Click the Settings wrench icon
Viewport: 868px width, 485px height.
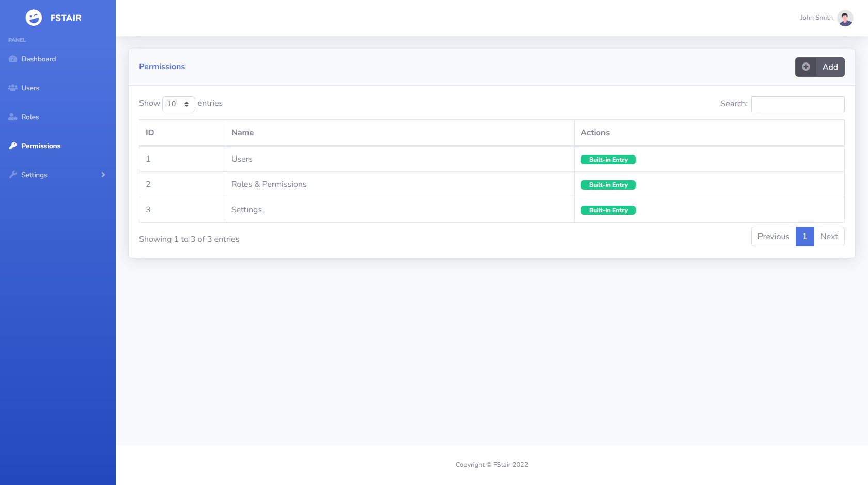tap(13, 175)
